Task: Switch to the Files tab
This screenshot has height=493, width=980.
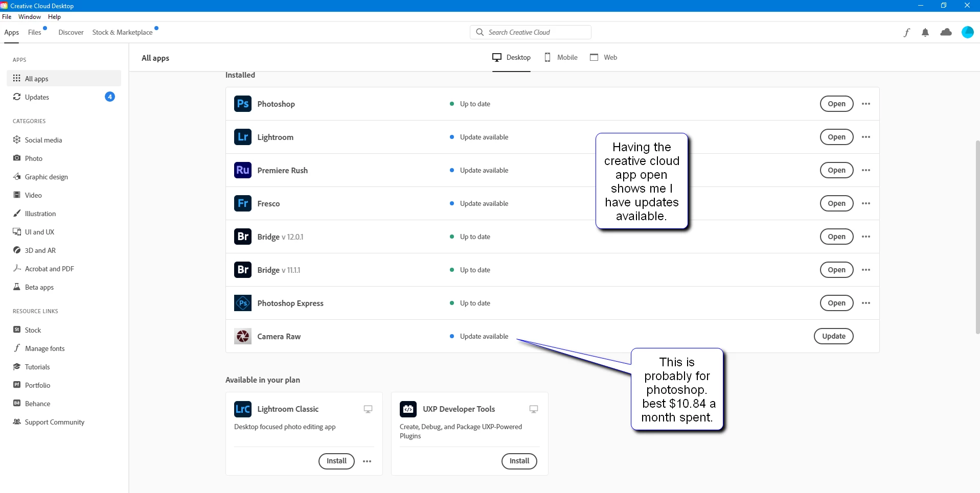Action: 35,32
